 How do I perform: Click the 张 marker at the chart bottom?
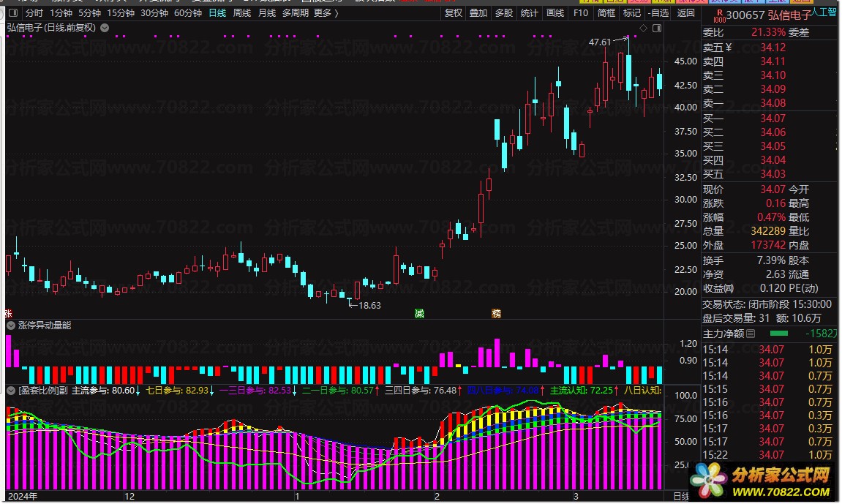[8, 314]
